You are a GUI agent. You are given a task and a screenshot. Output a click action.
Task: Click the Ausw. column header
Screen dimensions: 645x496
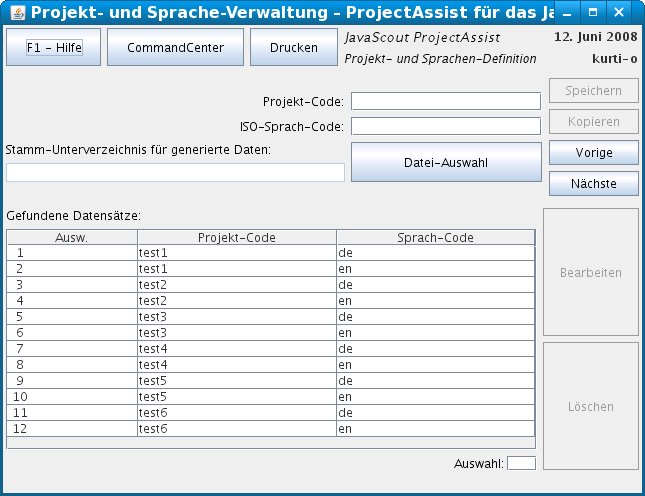pos(71,238)
